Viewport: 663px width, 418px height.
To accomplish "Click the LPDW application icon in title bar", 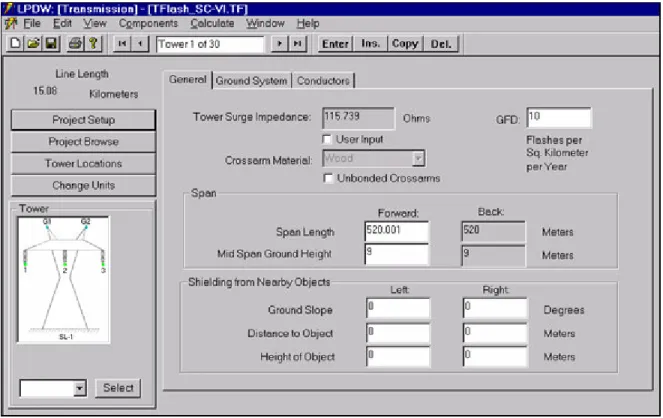I will pyautogui.click(x=8, y=8).
